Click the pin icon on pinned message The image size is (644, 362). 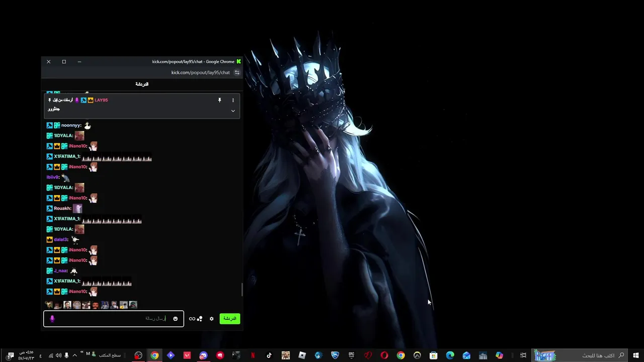[x=219, y=100]
